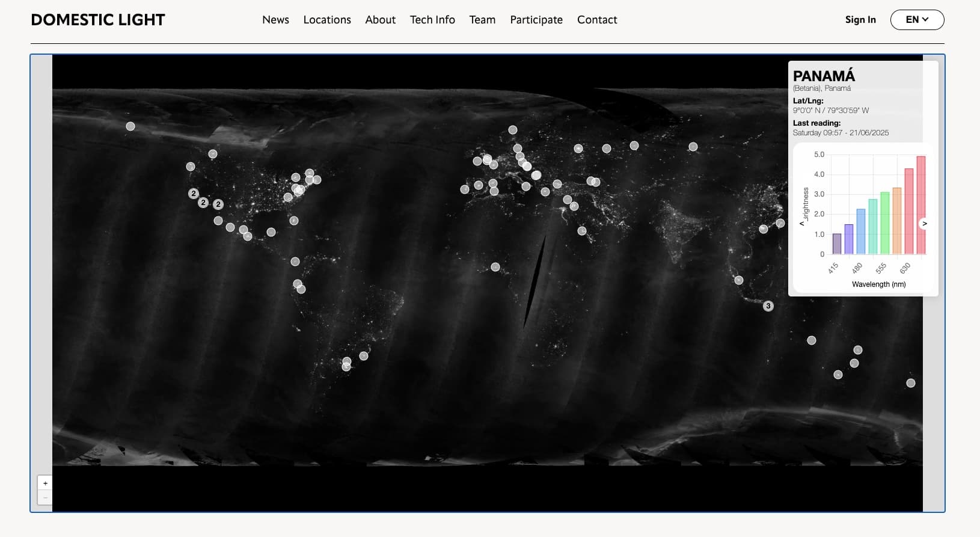Expand the EN language dropdown
The width and height of the screenshot is (980, 537).
tap(917, 20)
